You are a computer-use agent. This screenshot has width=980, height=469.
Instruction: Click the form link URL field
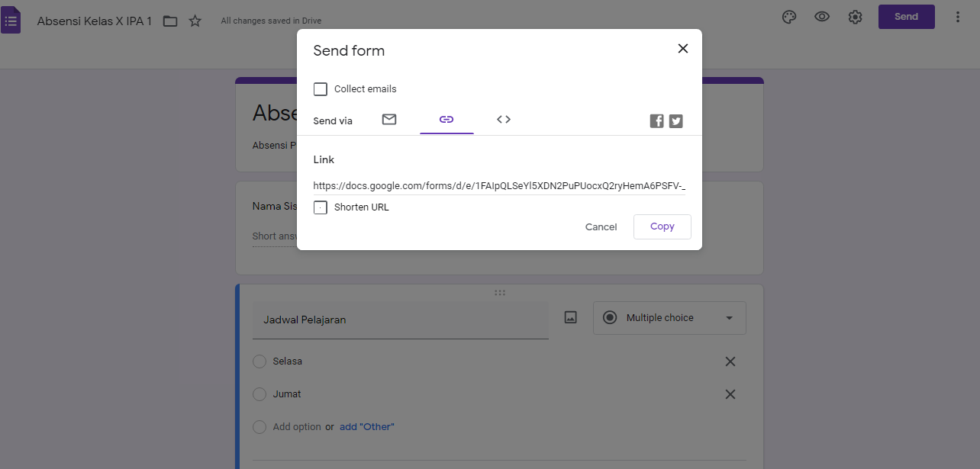498,185
